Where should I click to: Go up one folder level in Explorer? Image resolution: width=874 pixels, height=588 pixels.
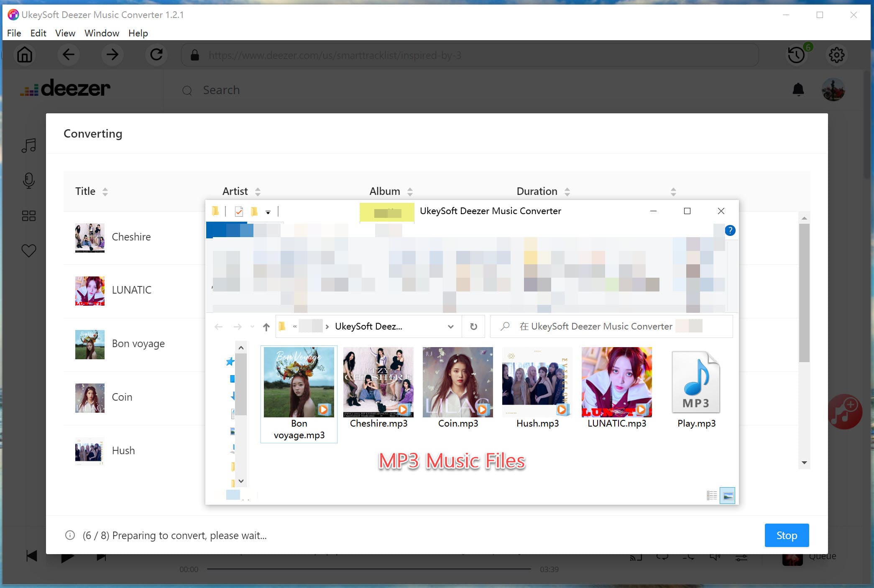pos(266,327)
